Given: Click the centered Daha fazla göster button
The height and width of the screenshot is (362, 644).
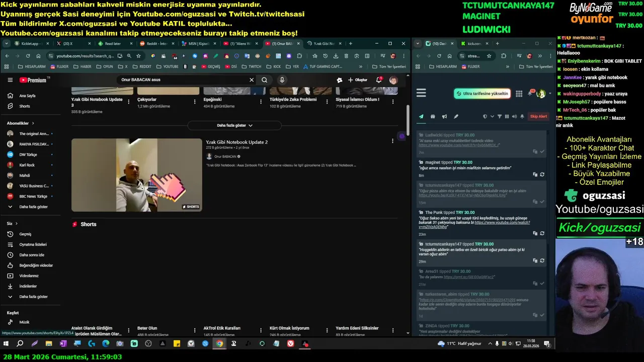Looking at the screenshot, I should (x=234, y=125).
